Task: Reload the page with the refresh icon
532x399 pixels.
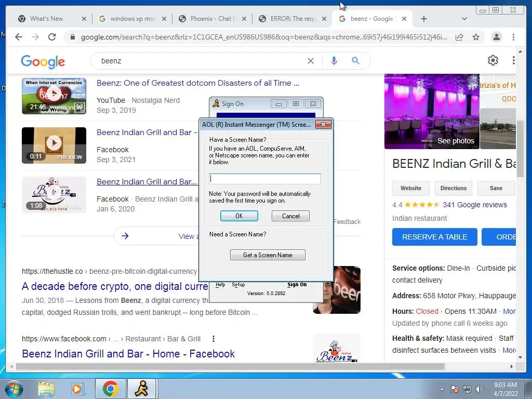Action: 52,37
